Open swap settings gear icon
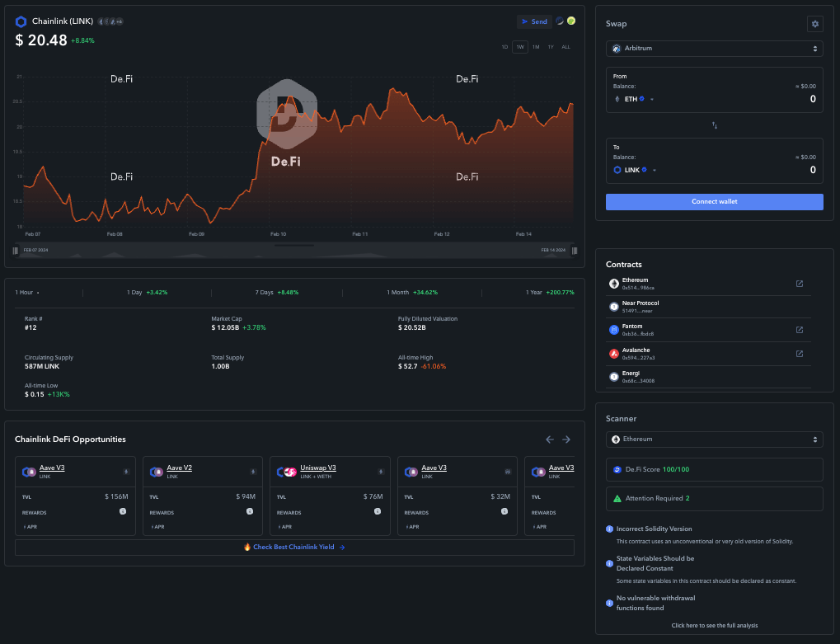 point(814,24)
